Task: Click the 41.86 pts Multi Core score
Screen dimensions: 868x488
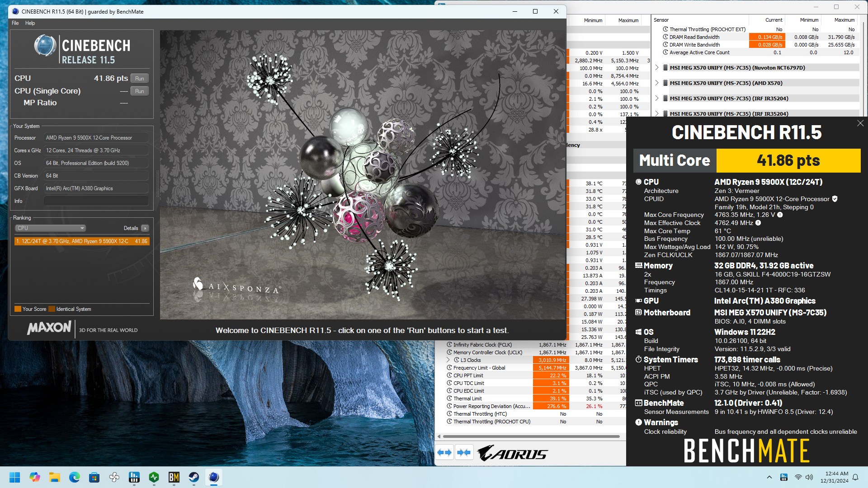Action: [x=788, y=161]
